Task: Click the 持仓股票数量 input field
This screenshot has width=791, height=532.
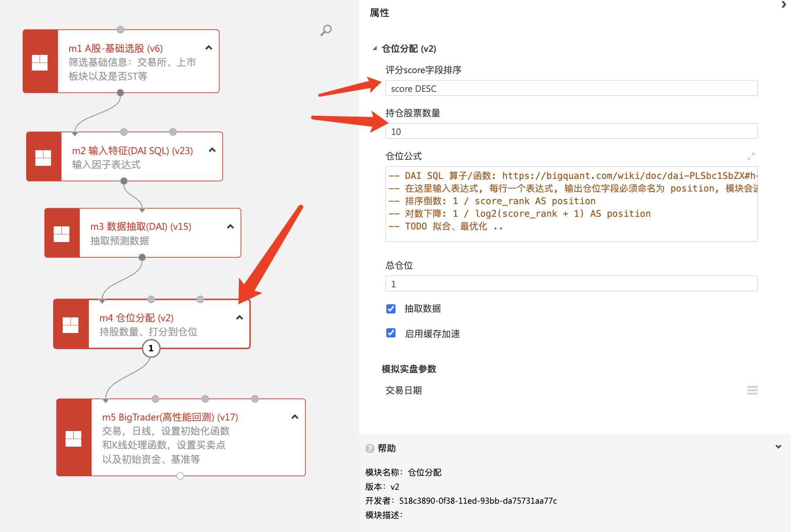Action: point(571,131)
